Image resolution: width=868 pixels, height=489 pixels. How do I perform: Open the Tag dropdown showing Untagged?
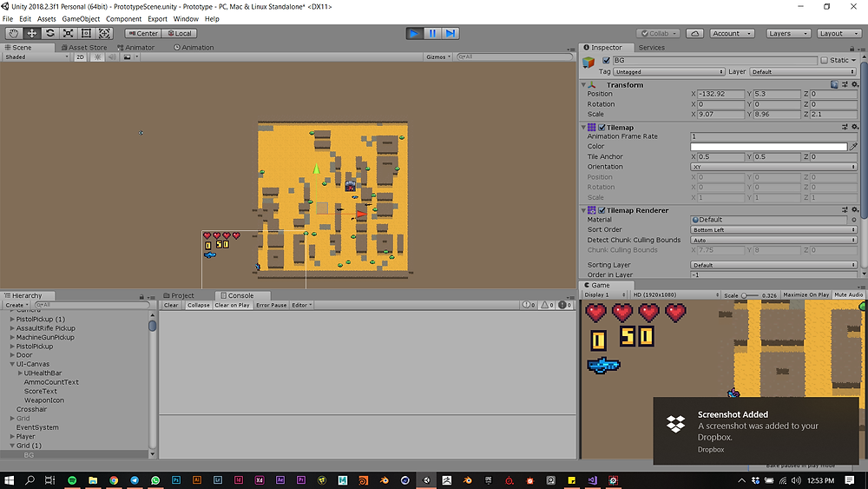[668, 72]
